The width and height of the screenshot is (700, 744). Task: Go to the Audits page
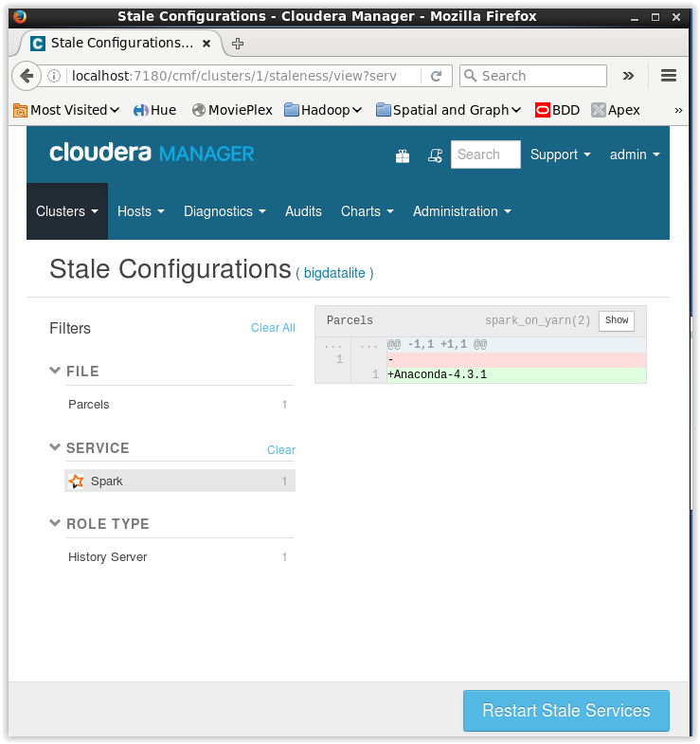click(x=303, y=211)
